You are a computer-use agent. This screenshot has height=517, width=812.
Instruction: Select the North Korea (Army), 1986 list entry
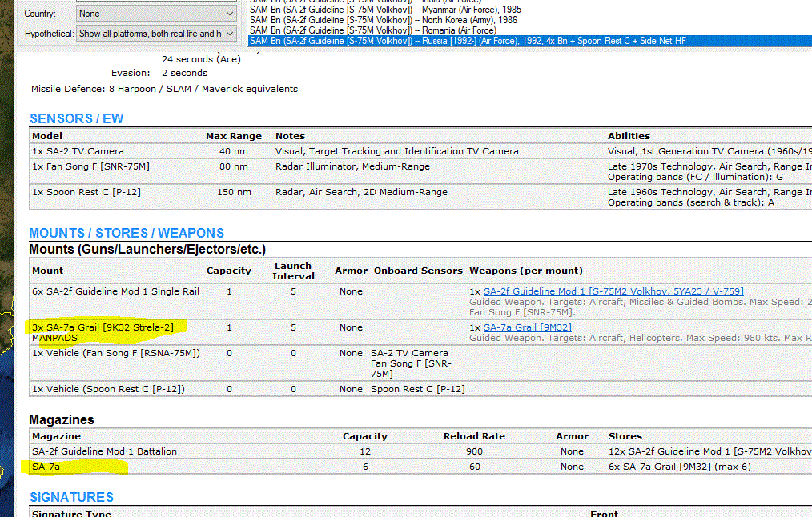coord(384,20)
